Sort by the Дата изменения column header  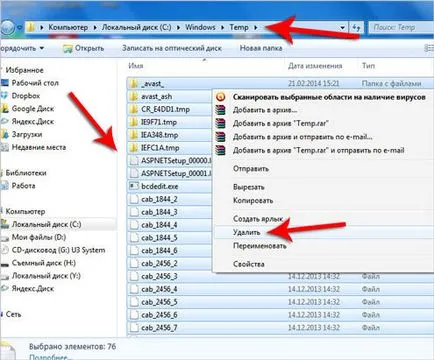tap(315, 66)
